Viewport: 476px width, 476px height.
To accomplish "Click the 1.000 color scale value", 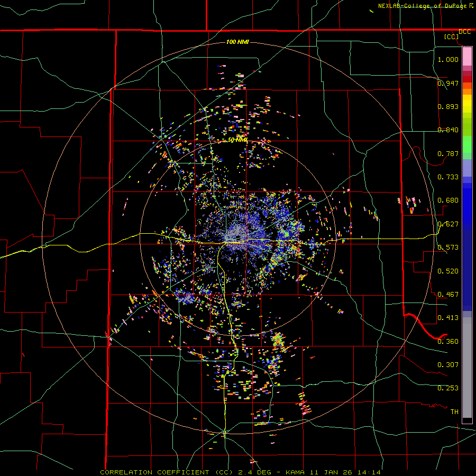I will tap(448, 59).
